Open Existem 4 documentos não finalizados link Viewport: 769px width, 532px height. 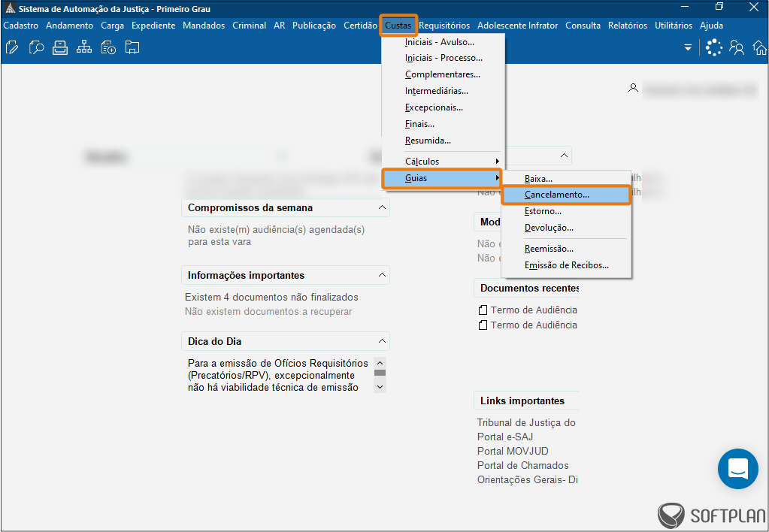(271, 297)
